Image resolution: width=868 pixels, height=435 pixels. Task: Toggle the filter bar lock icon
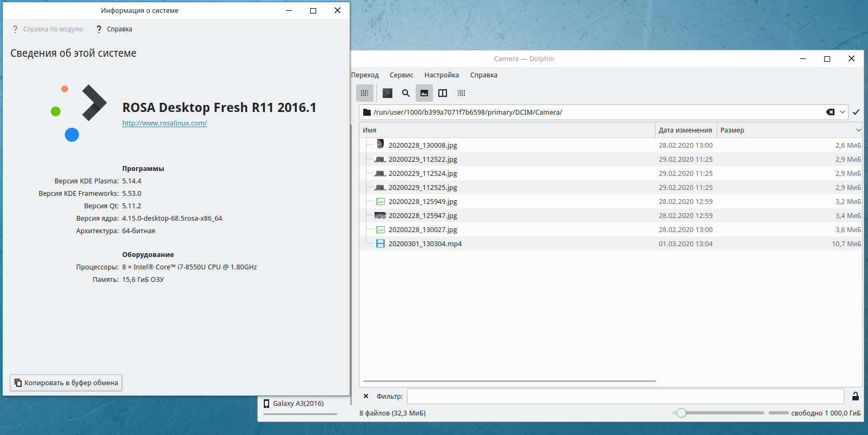856,397
